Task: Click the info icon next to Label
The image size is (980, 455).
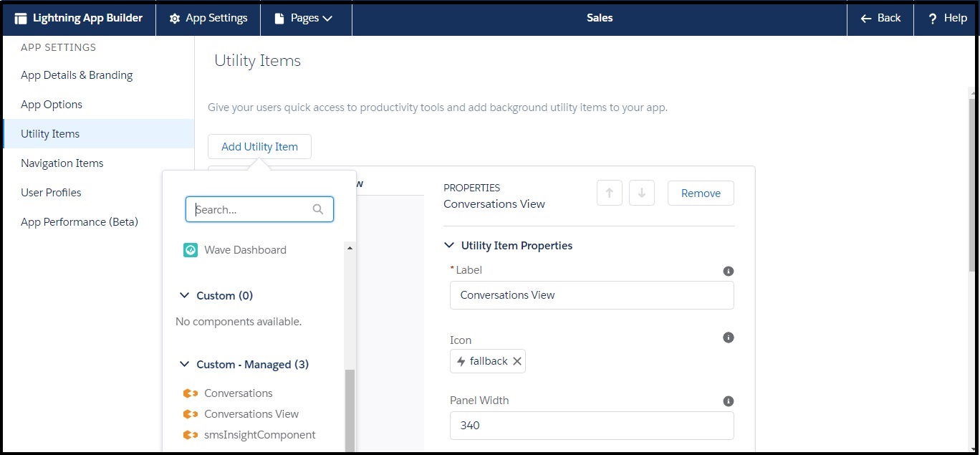Action: (x=729, y=271)
